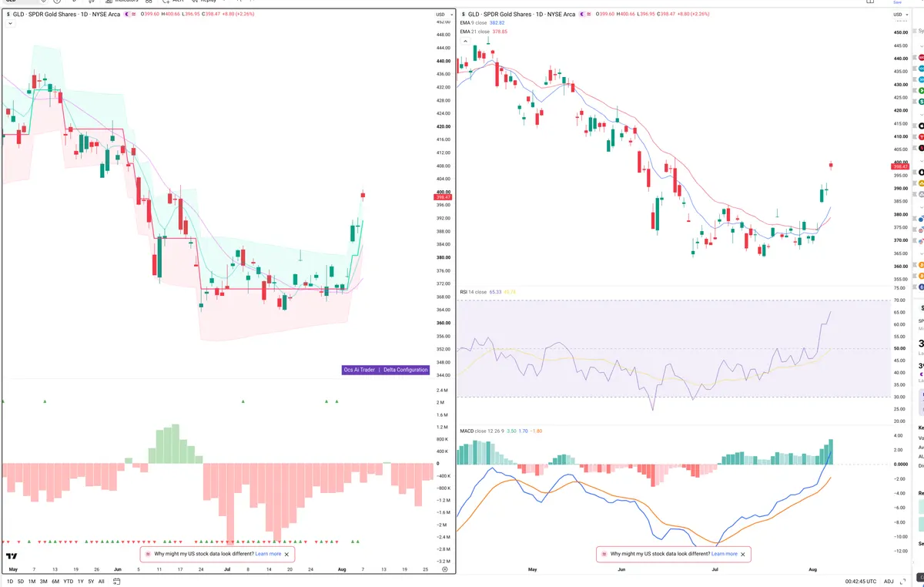Viewport: 924px width, 587px height.
Task: Click 0.0000 level on MACD axis
Action: (900, 465)
